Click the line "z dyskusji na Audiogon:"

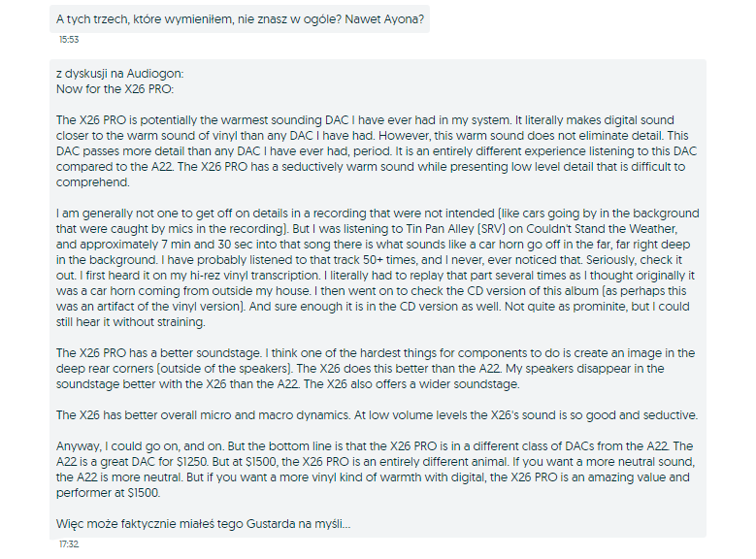click(x=119, y=74)
